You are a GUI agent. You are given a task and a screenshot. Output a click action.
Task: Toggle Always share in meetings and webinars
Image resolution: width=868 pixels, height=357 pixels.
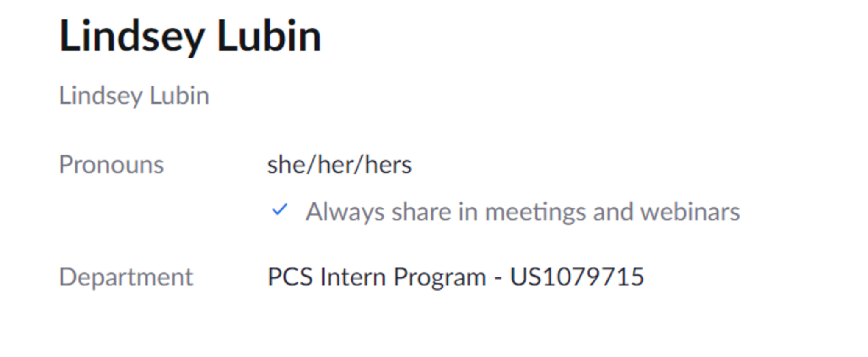[522, 211]
